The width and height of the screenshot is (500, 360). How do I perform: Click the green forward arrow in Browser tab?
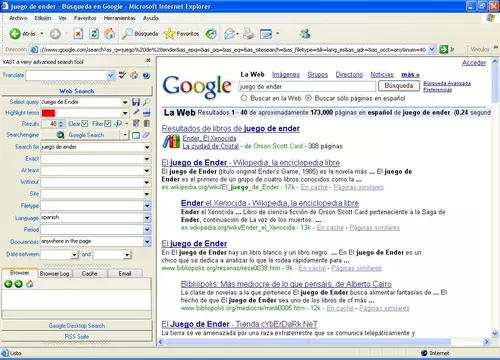[19, 284]
